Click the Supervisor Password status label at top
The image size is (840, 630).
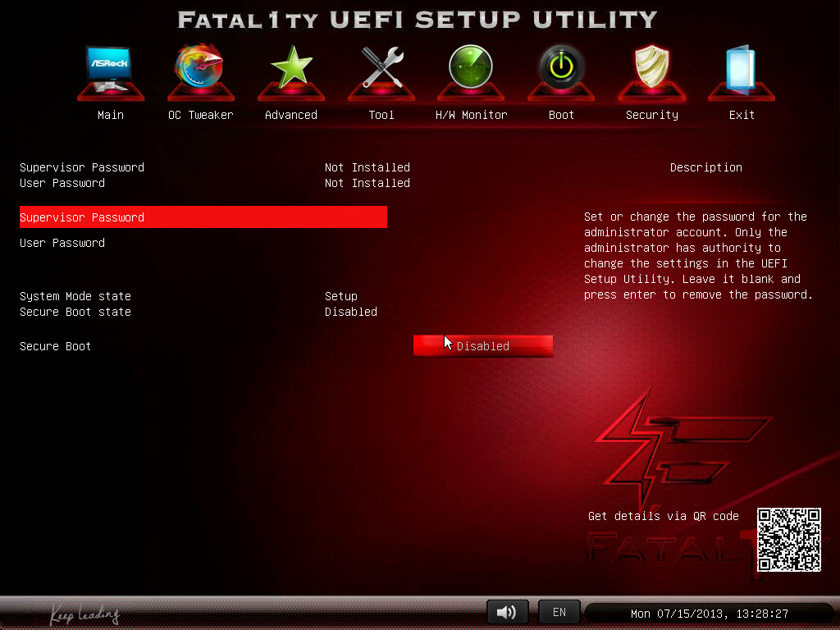coord(81,167)
